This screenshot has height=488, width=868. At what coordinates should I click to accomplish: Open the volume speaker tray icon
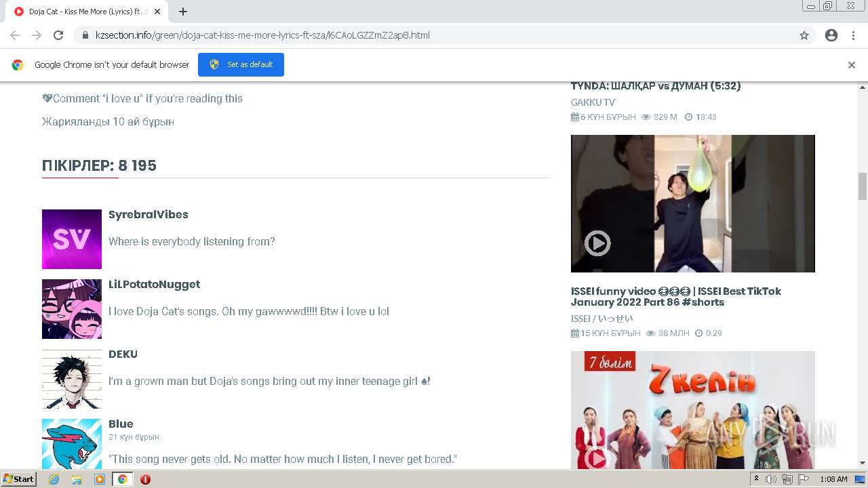point(771,479)
